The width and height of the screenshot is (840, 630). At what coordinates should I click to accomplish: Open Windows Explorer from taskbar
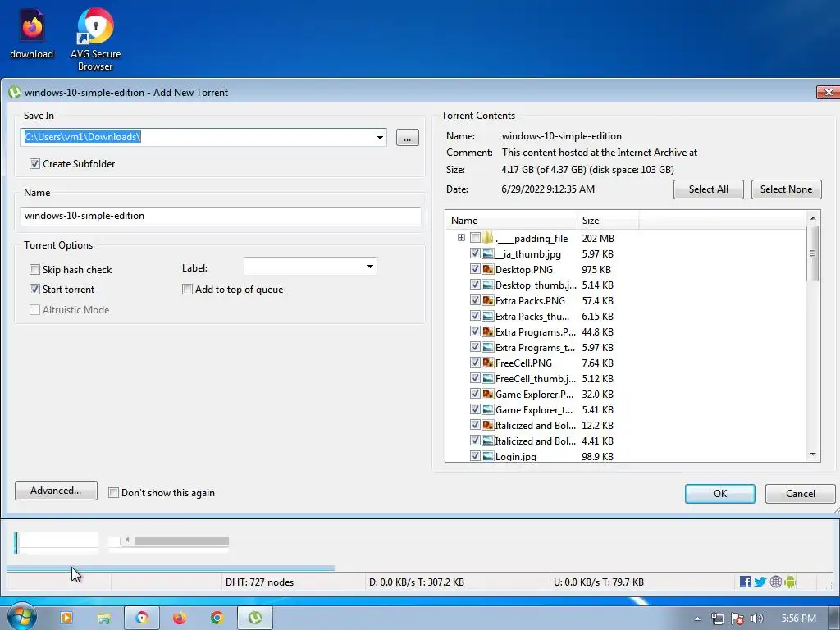coord(104,619)
